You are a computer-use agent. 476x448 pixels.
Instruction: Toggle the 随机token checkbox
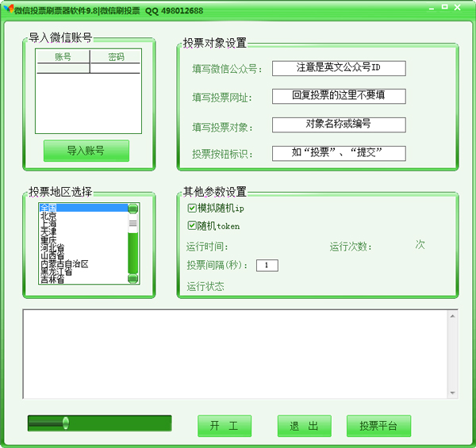(x=192, y=226)
